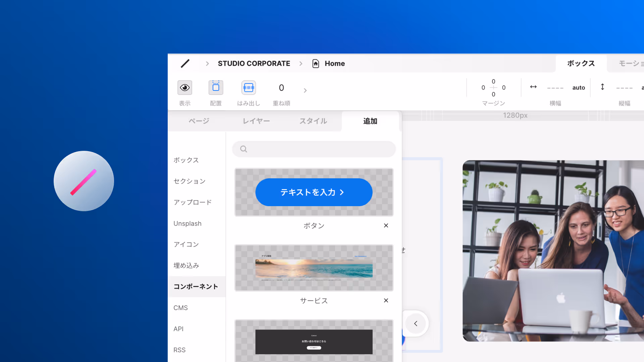
Task: Remove the ボタン component with X
Action: tap(386, 226)
